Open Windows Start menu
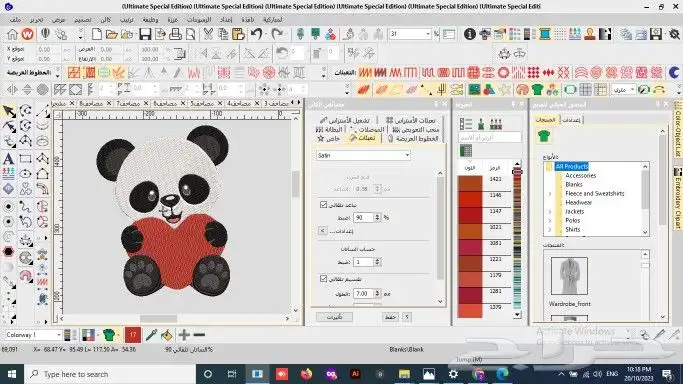This screenshot has height=384, width=683. (12, 374)
